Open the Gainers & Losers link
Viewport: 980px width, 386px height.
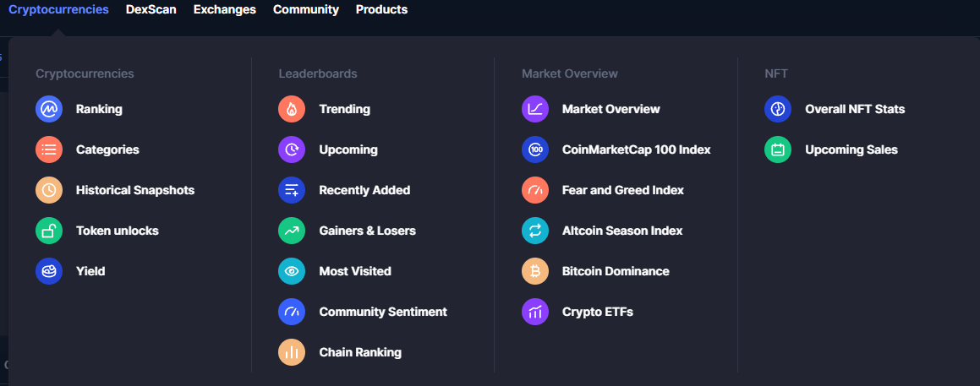click(367, 231)
